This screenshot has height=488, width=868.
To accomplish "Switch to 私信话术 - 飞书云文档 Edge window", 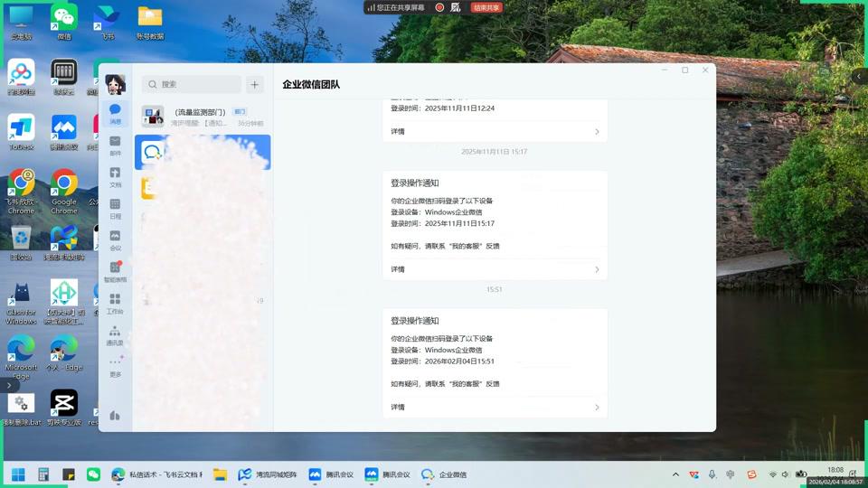I will 156,474.
